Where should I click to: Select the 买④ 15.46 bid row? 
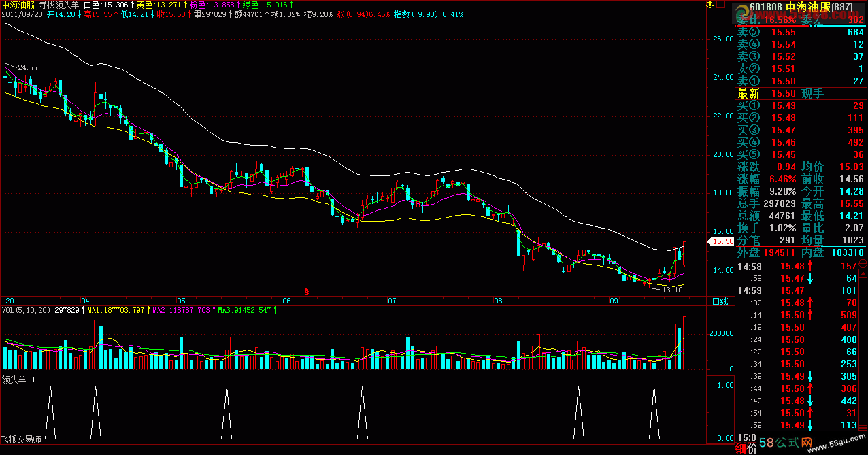pyautogui.click(x=801, y=142)
